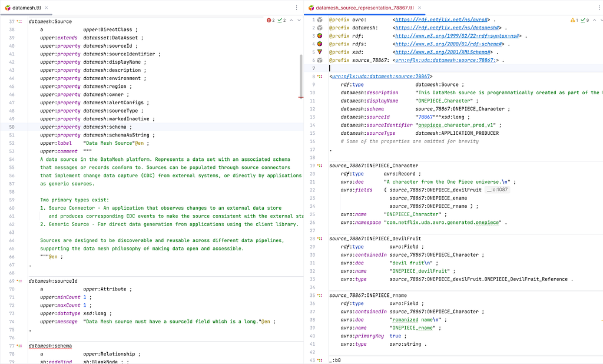This screenshot has width=603, height=364.
Task: Click the RDFS sphere gutter icon on line 4
Action: [x=320, y=44]
